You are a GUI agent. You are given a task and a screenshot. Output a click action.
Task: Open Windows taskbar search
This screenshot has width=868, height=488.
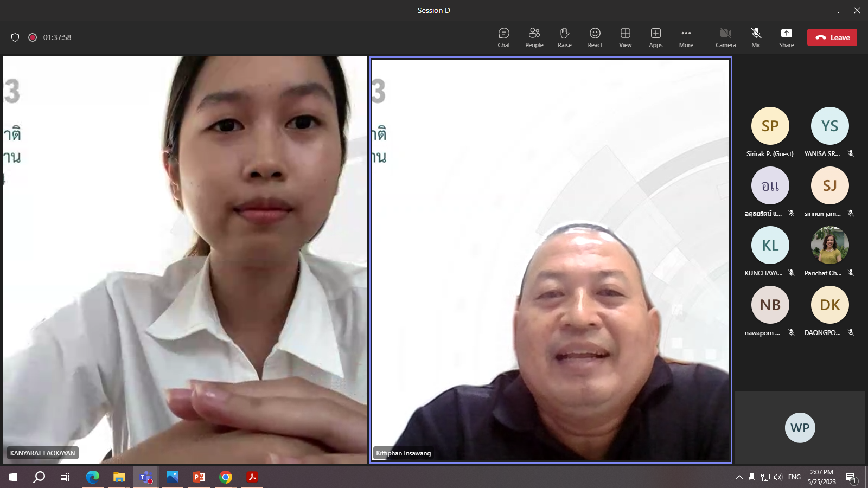[x=39, y=477]
